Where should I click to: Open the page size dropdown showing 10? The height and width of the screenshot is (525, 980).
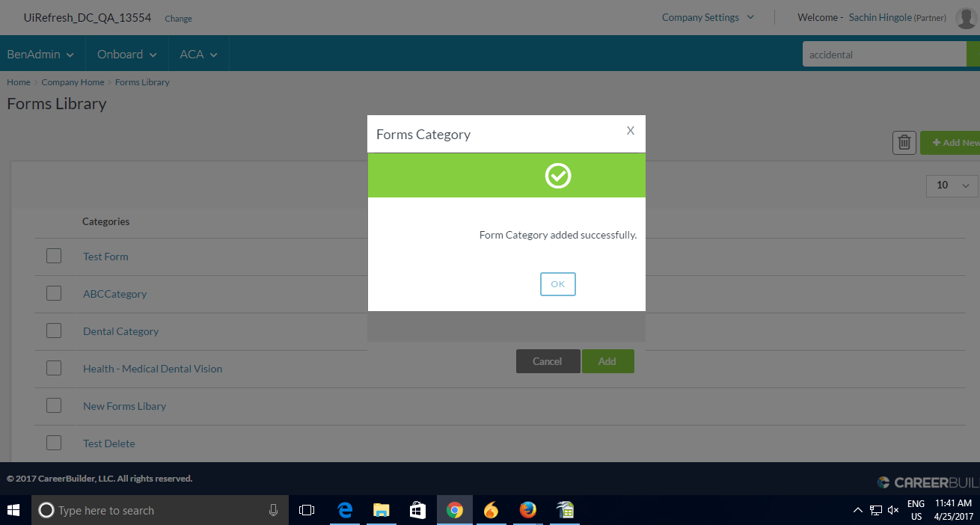point(952,185)
